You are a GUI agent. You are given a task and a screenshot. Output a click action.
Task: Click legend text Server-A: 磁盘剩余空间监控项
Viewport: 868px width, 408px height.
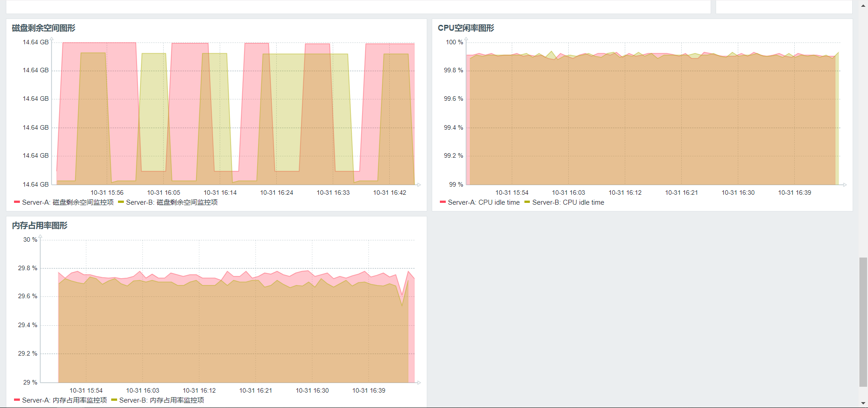(68, 202)
